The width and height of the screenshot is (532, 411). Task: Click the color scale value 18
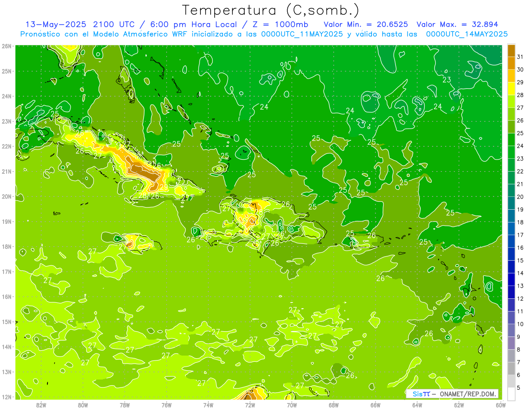(520, 222)
